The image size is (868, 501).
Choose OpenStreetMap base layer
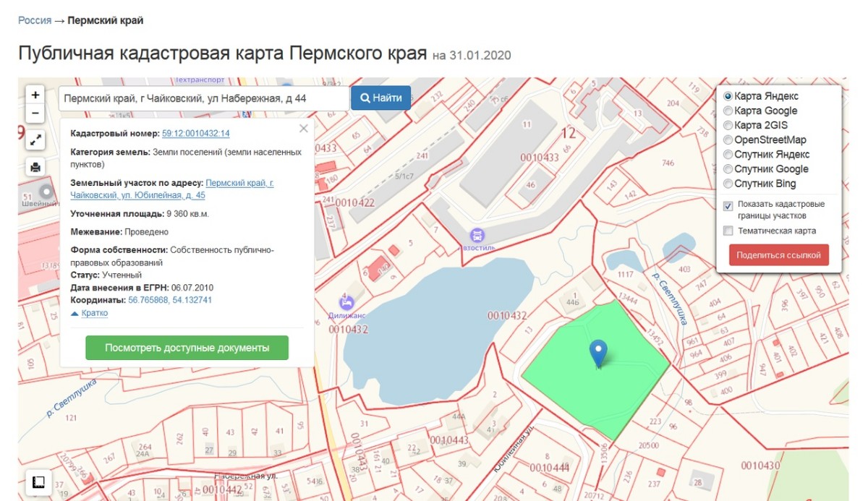(x=728, y=140)
